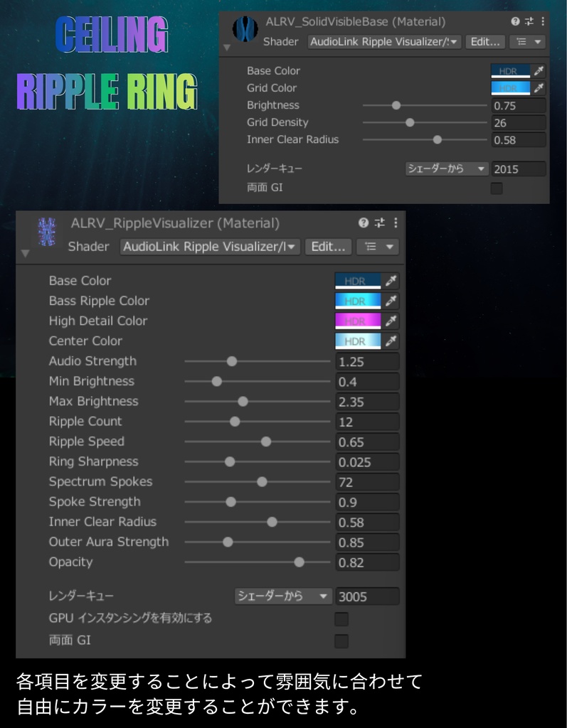Open Base Color swatch in RippleVisualizer panel

358,281
